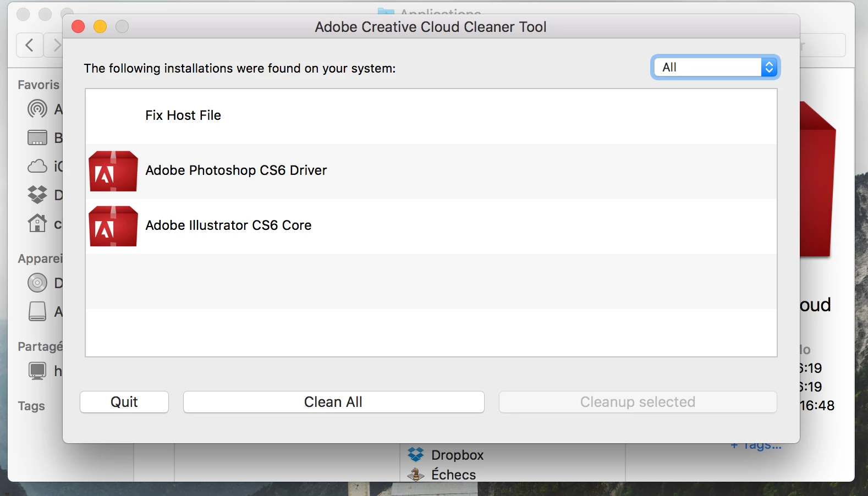
Task: Quit the Cleaner Tool
Action: [124, 402]
